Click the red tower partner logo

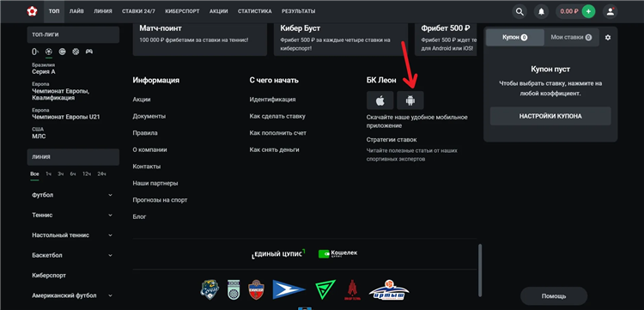click(352, 290)
